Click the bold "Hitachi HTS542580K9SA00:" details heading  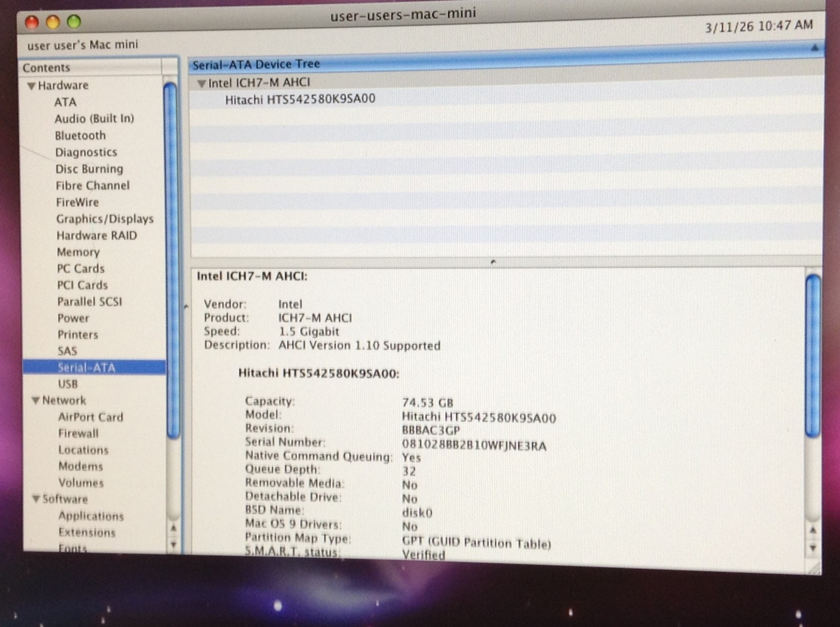(x=319, y=373)
